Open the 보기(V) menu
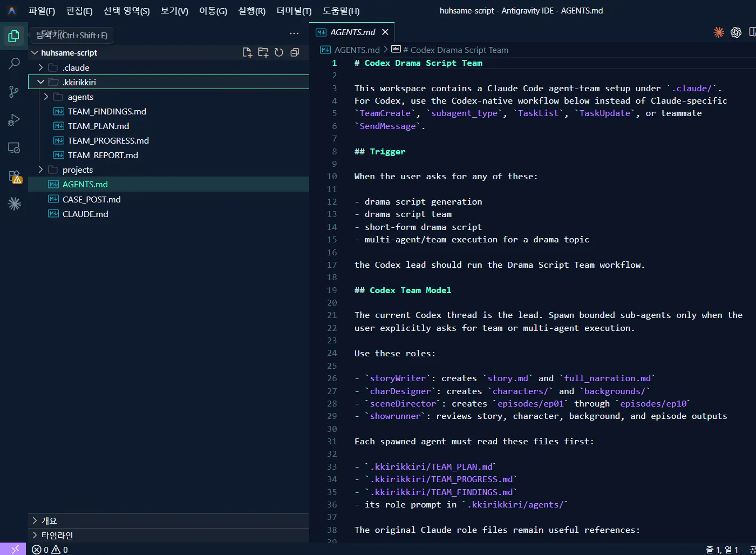This screenshot has width=756, height=555. (x=174, y=11)
